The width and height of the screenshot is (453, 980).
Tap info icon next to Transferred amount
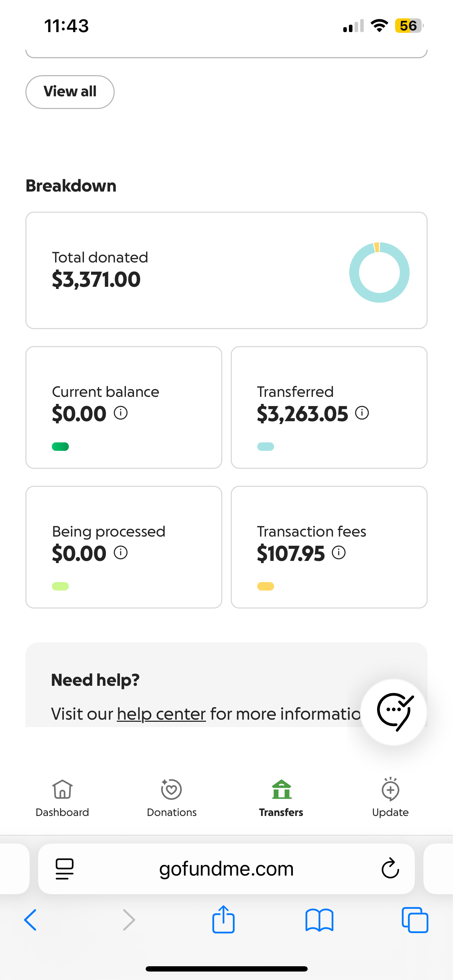pos(362,413)
